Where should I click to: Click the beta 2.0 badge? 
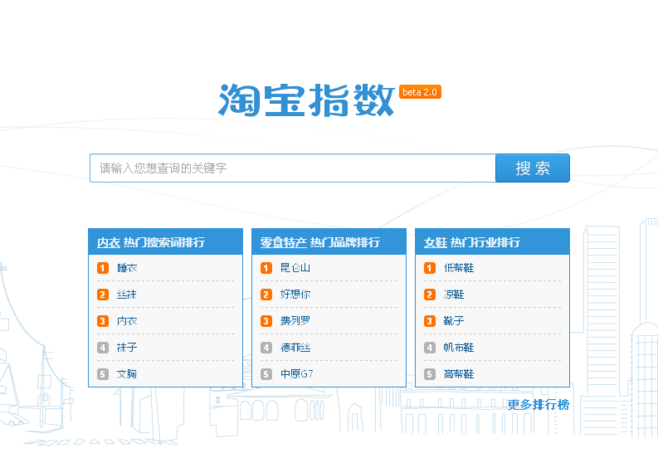coord(420,92)
